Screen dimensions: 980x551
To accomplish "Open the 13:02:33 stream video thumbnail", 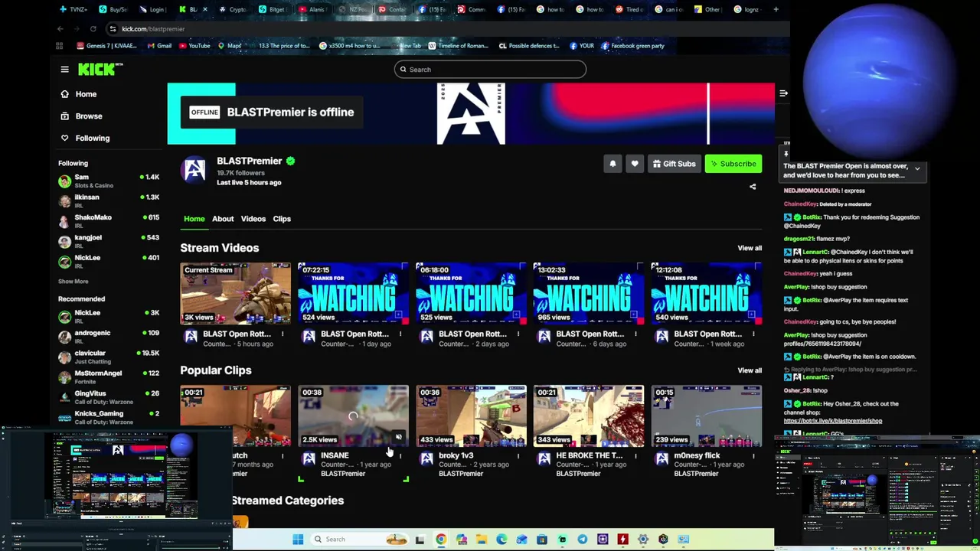I will point(588,294).
